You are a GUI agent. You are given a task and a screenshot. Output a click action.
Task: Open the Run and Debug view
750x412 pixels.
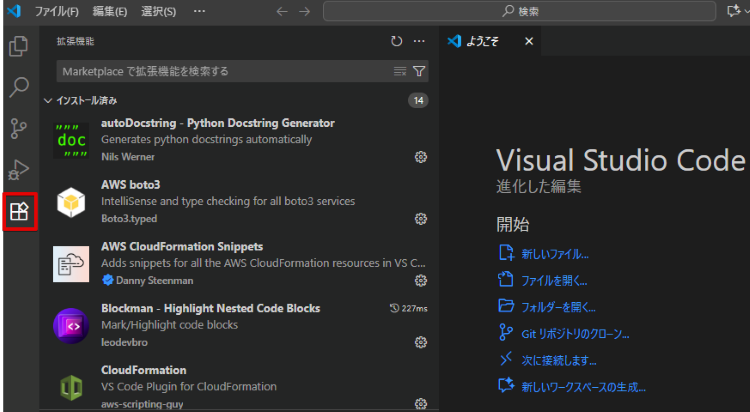pyautogui.click(x=19, y=170)
